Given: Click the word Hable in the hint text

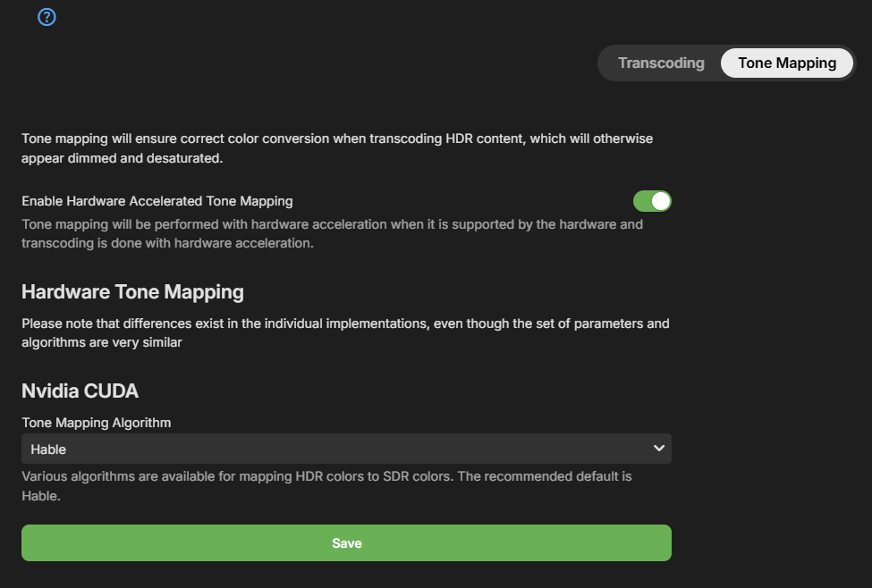Looking at the screenshot, I should [40, 495].
